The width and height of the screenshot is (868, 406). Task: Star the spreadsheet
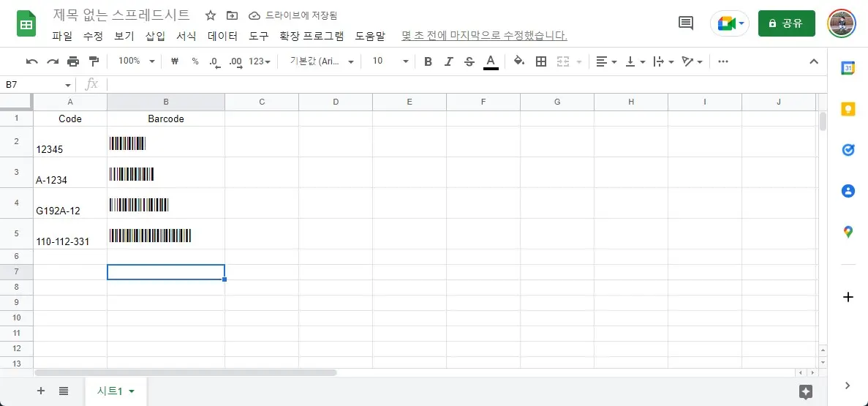(x=211, y=15)
